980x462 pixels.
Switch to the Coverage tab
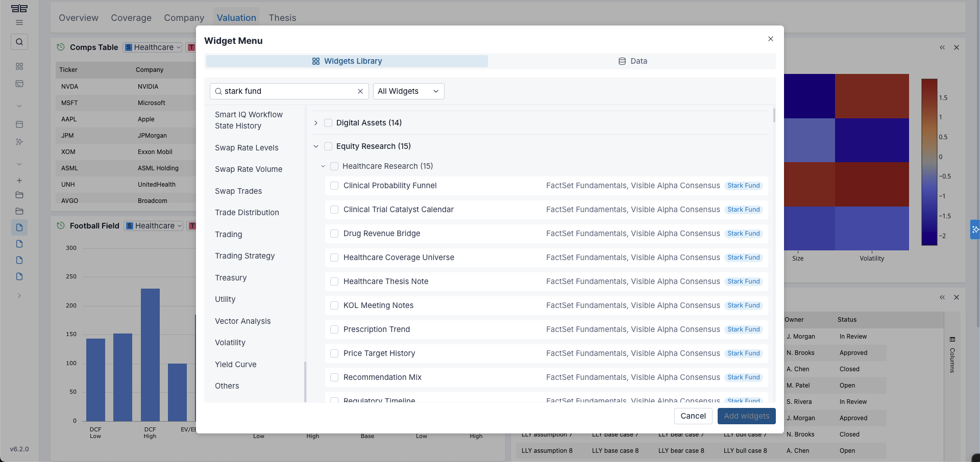(x=131, y=18)
